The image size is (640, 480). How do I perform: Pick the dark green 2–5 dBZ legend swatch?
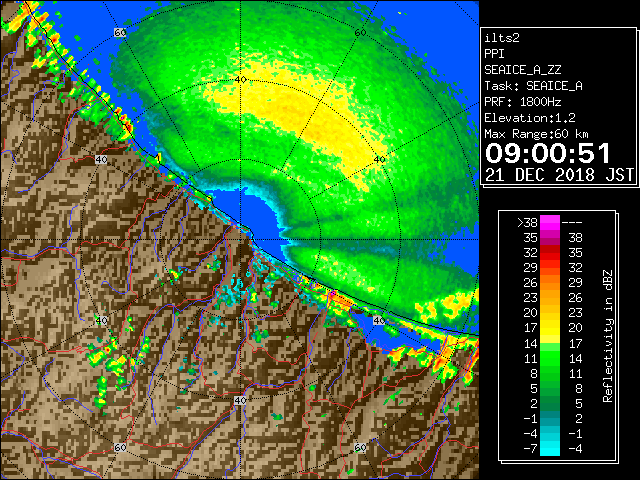click(x=550, y=403)
